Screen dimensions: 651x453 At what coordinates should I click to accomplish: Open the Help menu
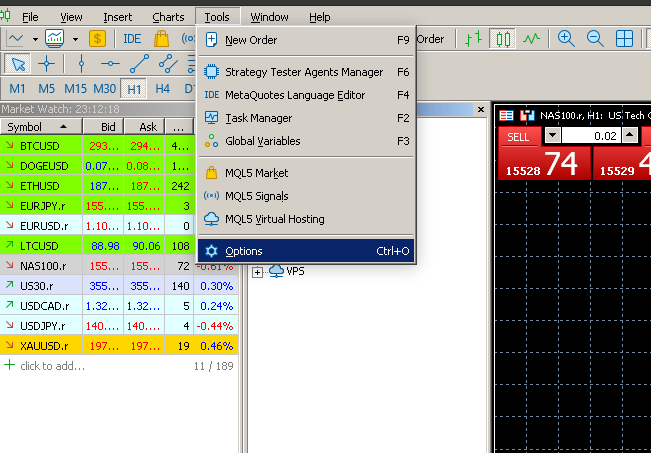pyautogui.click(x=320, y=17)
